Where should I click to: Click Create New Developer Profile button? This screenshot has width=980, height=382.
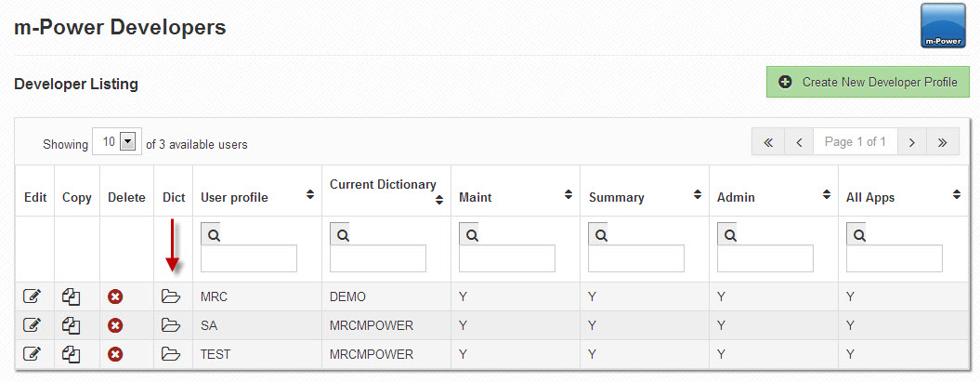point(868,82)
